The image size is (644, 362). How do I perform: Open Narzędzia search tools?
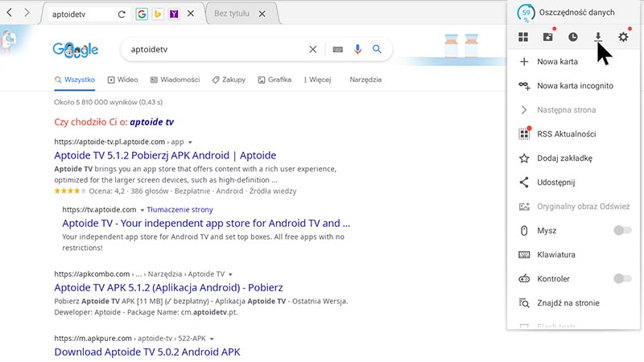tap(365, 80)
